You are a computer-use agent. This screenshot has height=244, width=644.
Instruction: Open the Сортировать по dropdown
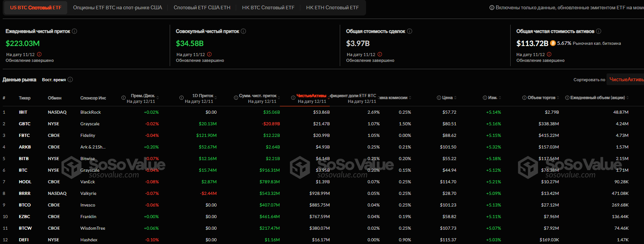click(625, 80)
